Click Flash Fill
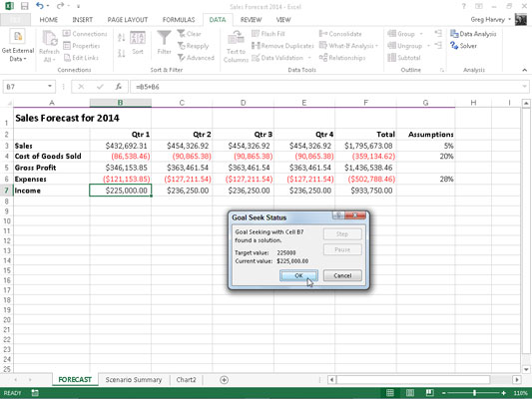 click(x=268, y=34)
